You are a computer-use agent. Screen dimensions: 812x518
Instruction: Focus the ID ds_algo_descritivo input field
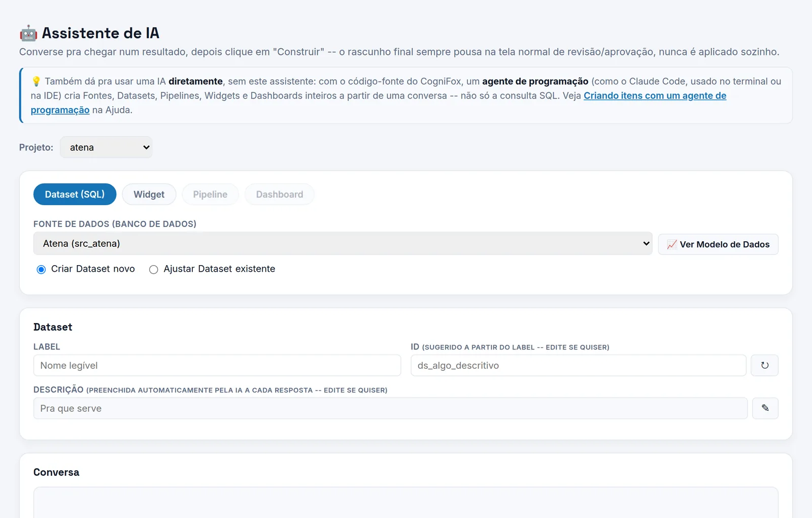coord(579,365)
